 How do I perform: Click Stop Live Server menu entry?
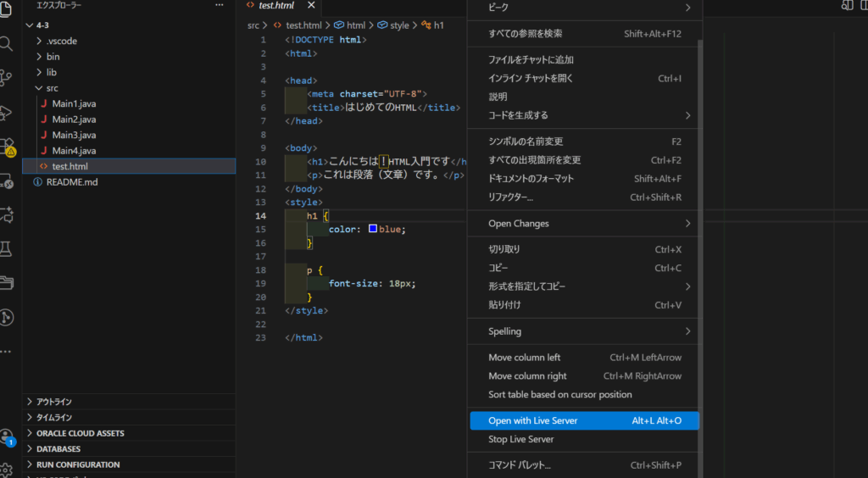(x=520, y=439)
